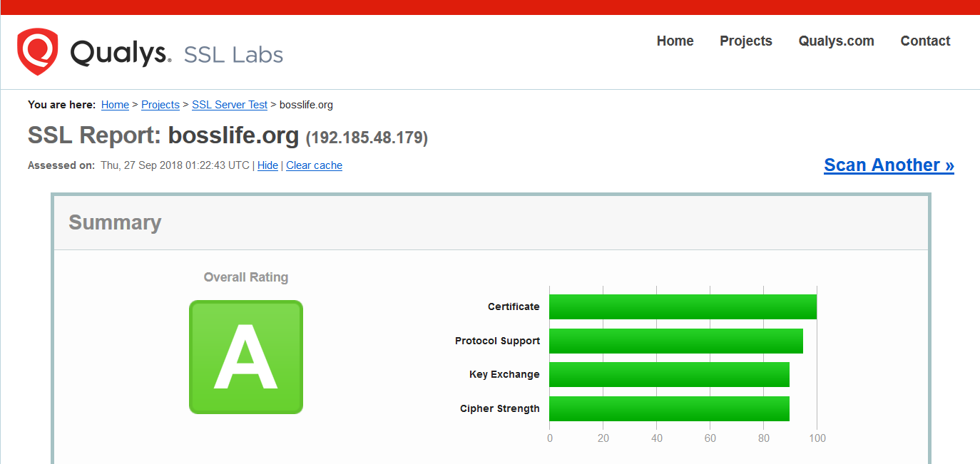Open the Home navigation menu item
This screenshot has height=464, width=980.
(x=675, y=41)
